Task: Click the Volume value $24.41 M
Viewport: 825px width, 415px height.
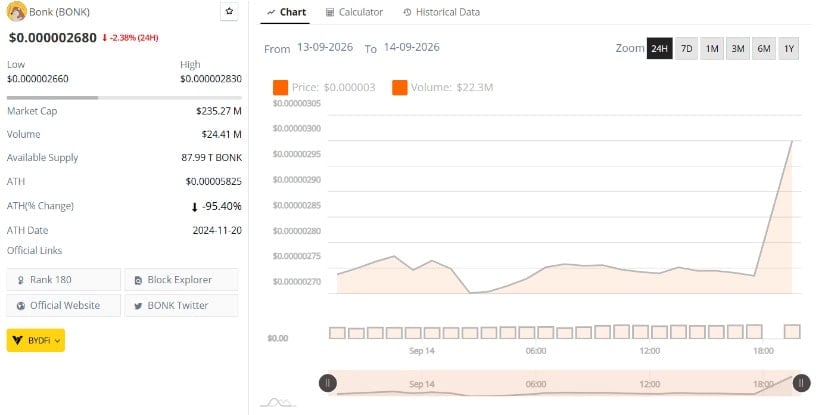Action: [x=222, y=134]
